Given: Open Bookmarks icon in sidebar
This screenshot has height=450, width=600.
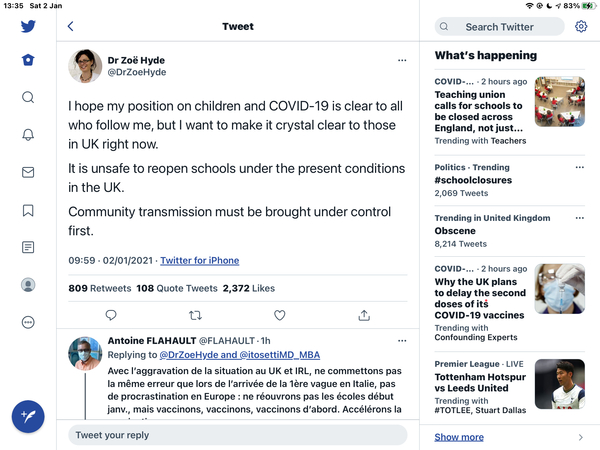Looking at the screenshot, I should pos(28,210).
